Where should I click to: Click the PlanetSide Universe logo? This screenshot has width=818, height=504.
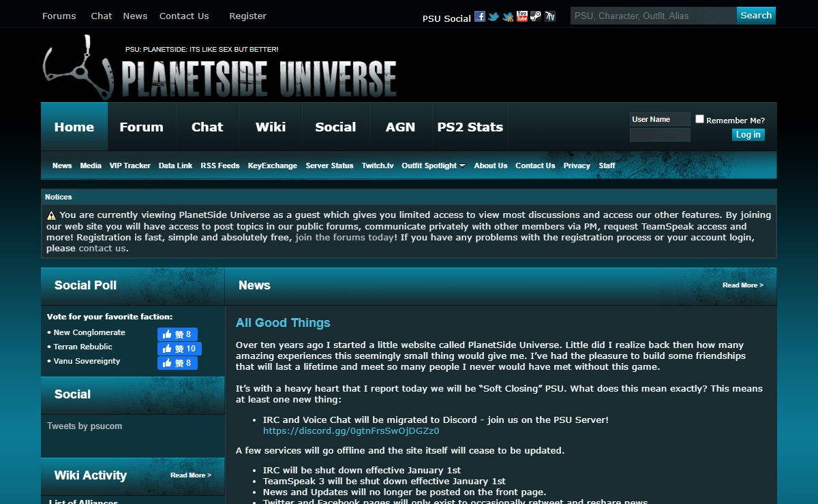[219, 67]
